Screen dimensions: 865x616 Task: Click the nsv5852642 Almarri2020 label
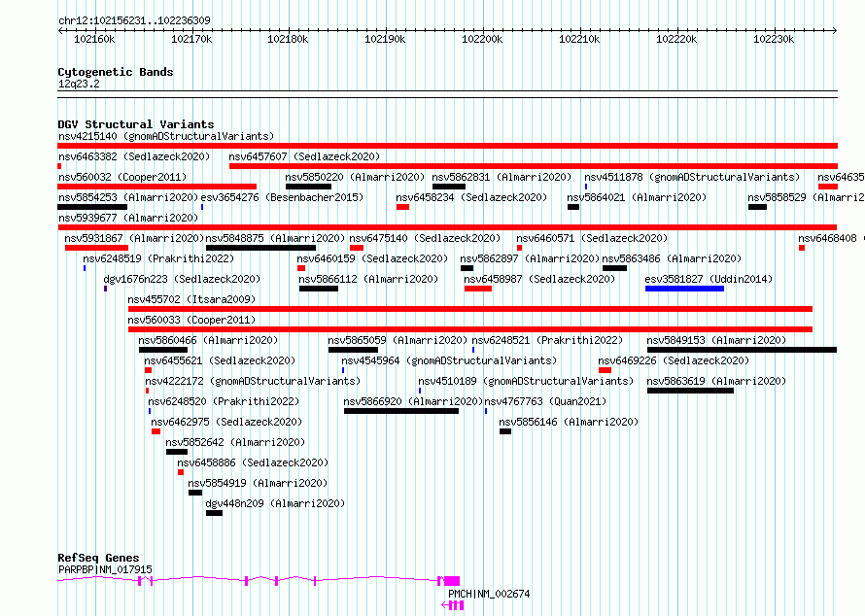tap(235, 442)
